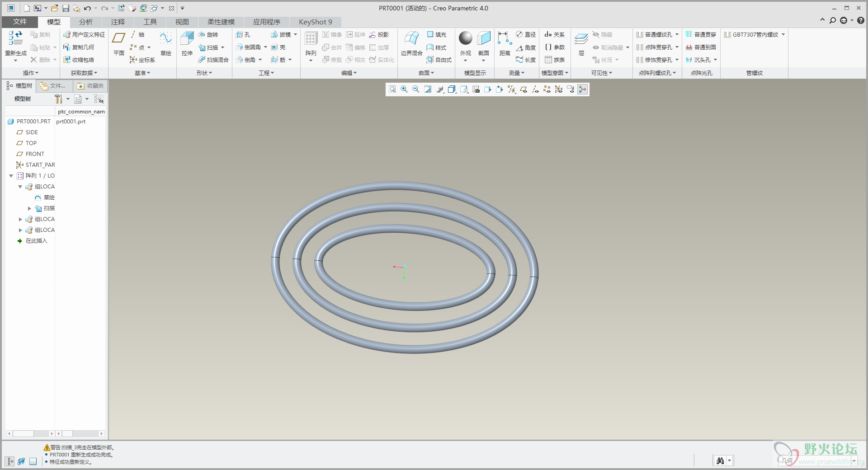Select the 平面 datum plane tool
The image size is (868, 470).
tap(119, 44)
